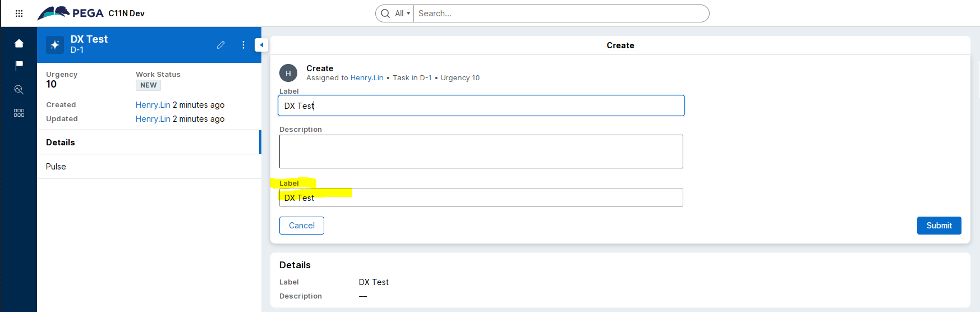Click the Submit button
The height and width of the screenshot is (312, 980).
(938, 226)
